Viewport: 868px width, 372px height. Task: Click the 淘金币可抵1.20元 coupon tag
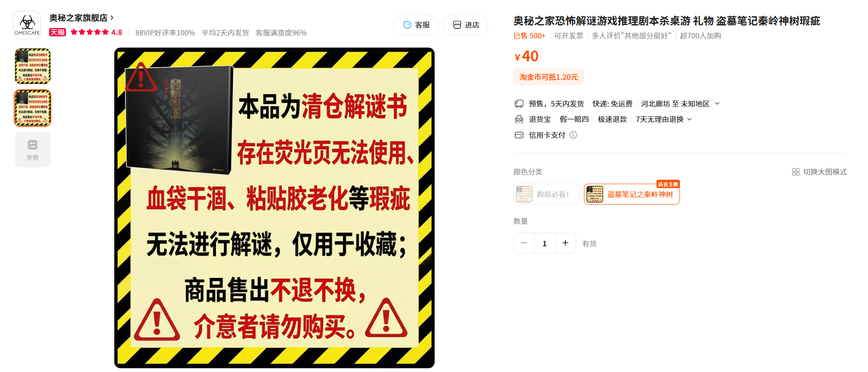549,77
